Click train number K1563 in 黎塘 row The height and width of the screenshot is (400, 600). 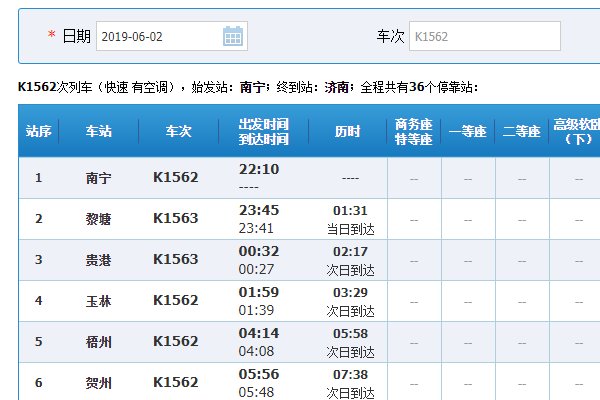pyautogui.click(x=176, y=218)
